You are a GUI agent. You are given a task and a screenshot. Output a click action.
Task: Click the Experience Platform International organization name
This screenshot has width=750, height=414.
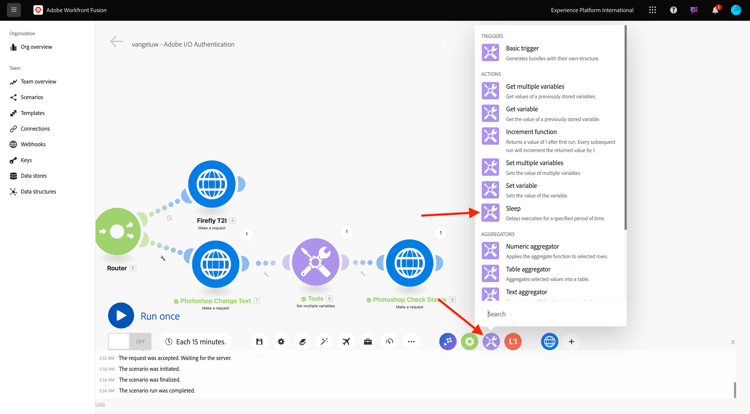(592, 10)
